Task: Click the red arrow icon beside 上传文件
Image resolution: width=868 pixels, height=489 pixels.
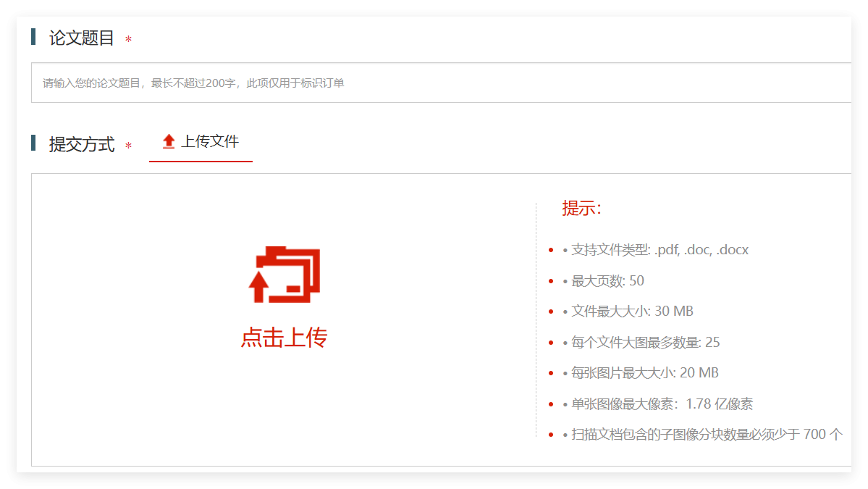Action: click(x=169, y=141)
